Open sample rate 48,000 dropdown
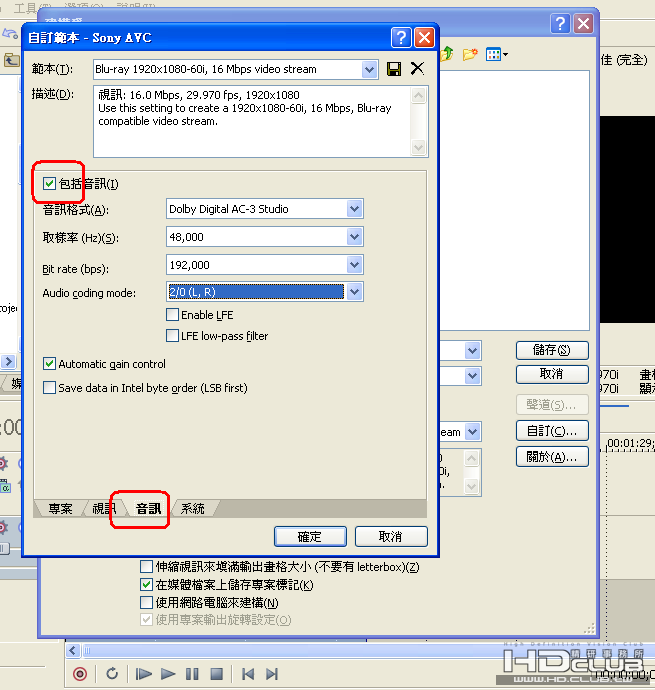 tap(354, 237)
